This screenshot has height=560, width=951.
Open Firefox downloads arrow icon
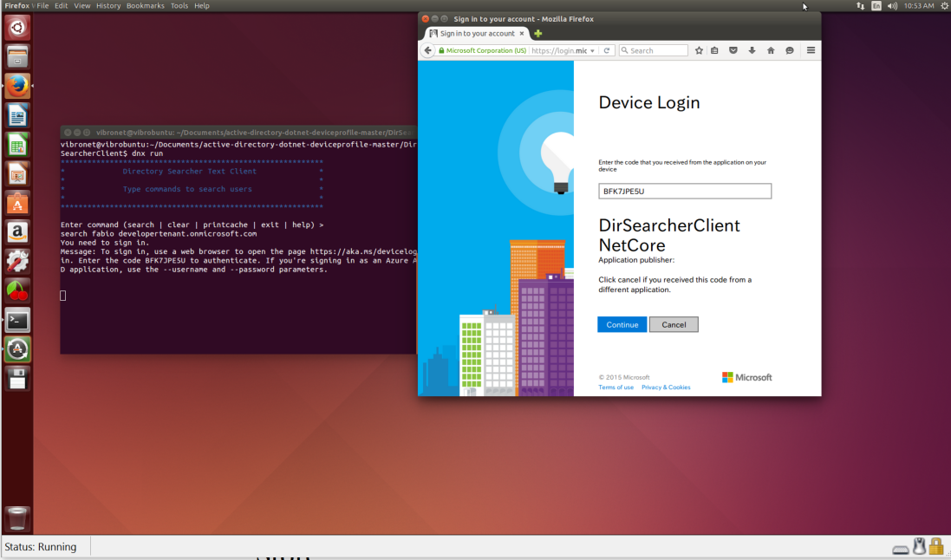pos(752,50)
